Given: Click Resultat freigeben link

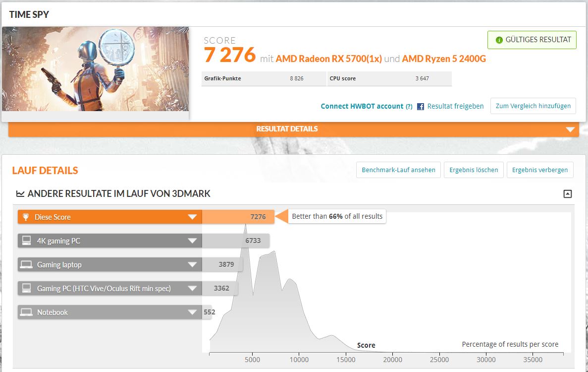Looking at the screenshot, I should click(x=455, y=106).
